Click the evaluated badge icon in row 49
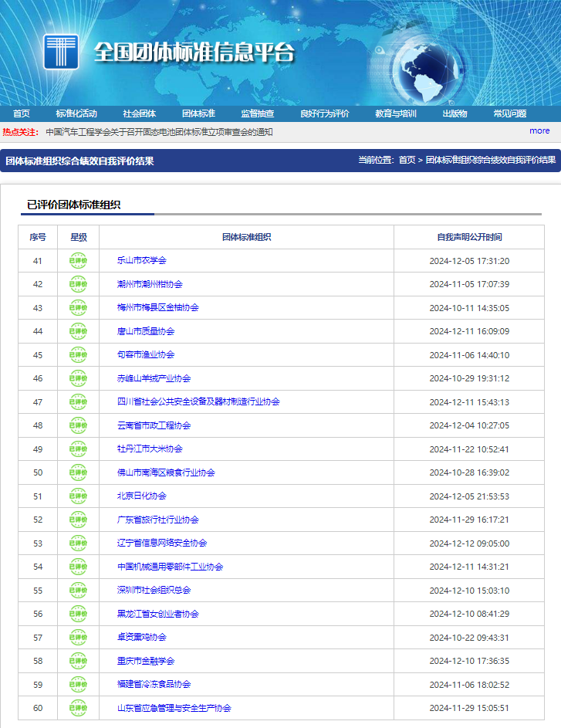This screenshot has height=728, width=561. click(78, 449)
